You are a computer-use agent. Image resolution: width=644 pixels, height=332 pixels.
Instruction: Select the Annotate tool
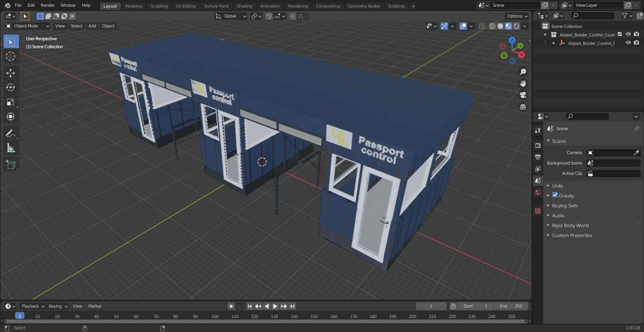pos(11,133)
